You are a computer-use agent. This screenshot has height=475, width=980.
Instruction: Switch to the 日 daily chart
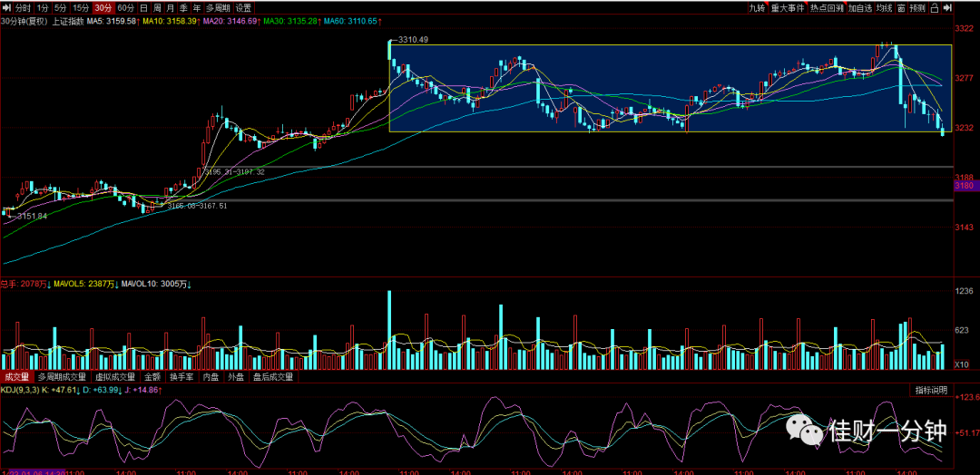coord(143,8)
